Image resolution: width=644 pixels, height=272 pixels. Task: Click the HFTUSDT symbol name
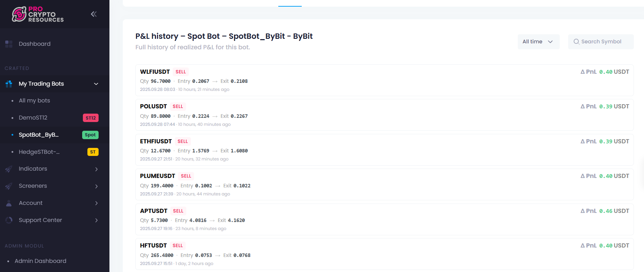[153, 245]
